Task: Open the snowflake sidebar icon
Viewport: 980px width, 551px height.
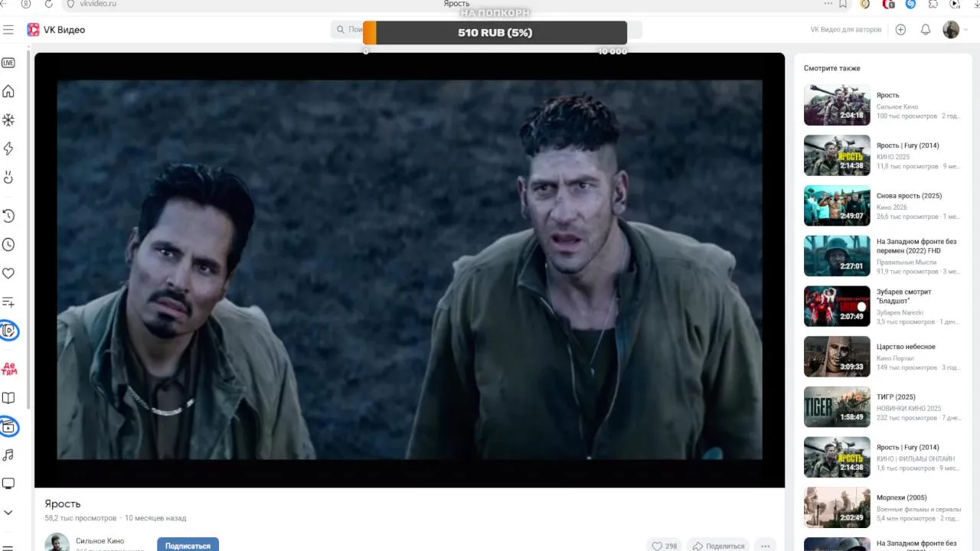Action: [8, 120]
